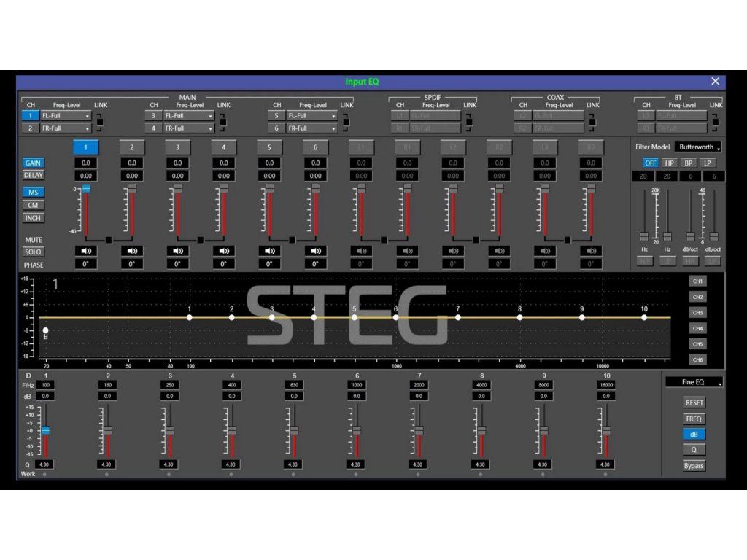
Task: Open channel 5 Freq-Level dropdown
Action: click(x=312, y=116)
